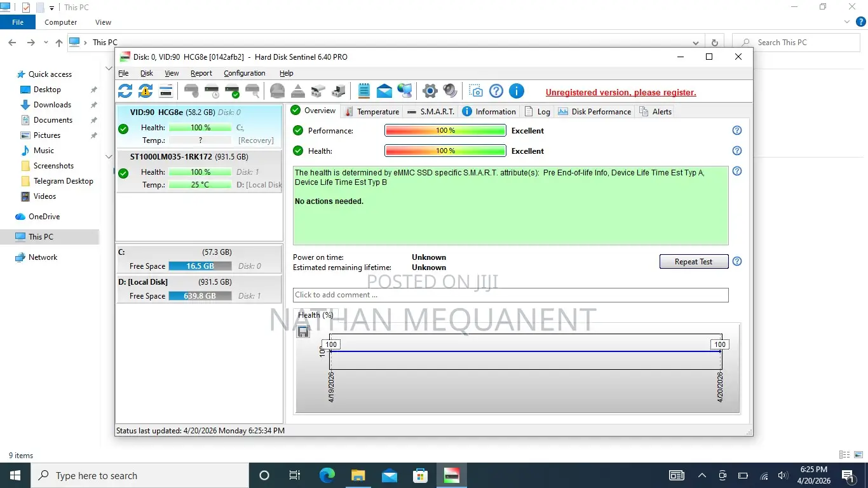Open the Configuration menu
The image size is (868, 488).
pos(245,73)
